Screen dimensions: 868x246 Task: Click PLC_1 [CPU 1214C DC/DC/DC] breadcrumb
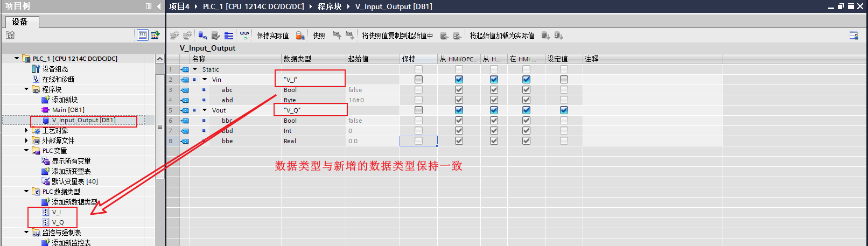pos(253,6)
